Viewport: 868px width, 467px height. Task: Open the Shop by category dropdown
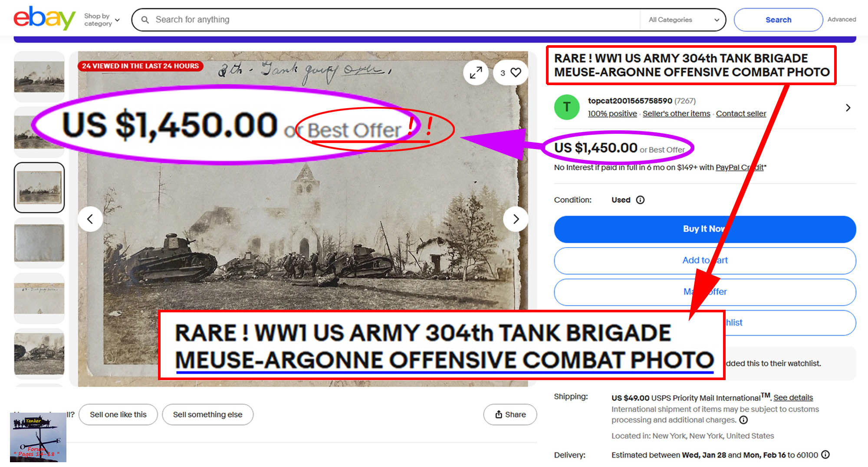[x=102, y=20]
